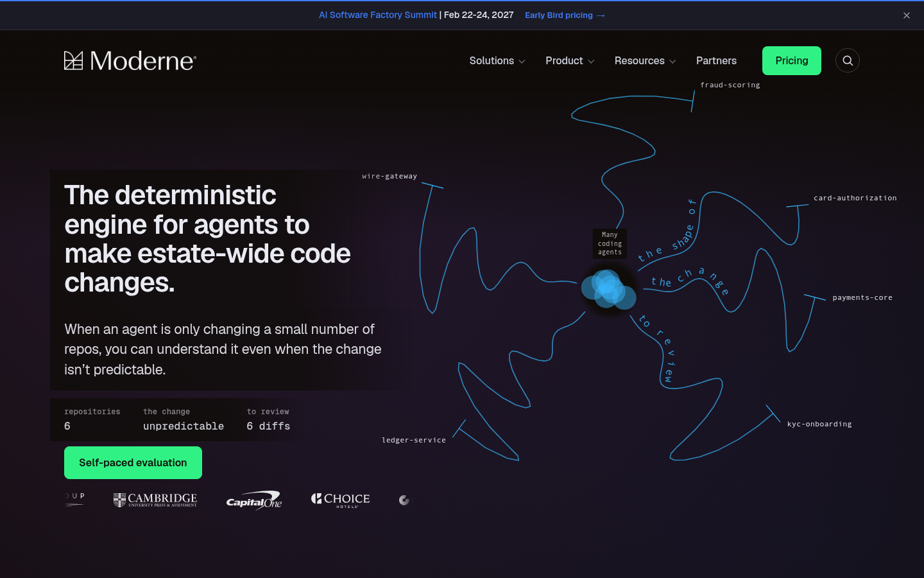Open the search magnifier icon

[848, 60]
